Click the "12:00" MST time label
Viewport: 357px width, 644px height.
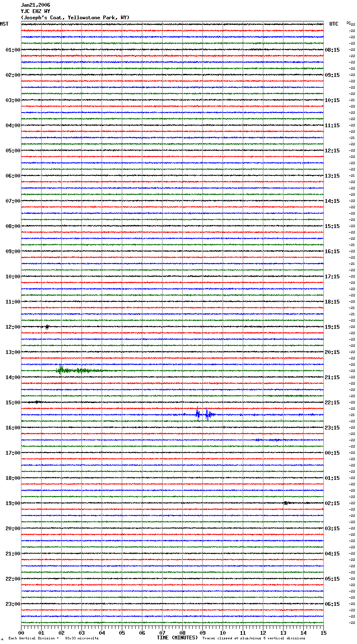point(13,327)
